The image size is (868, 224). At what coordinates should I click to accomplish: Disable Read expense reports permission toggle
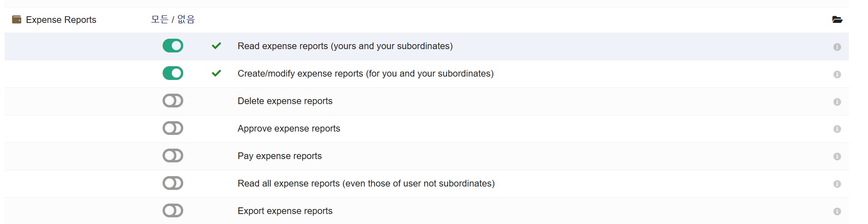click(x=173, y=46)
